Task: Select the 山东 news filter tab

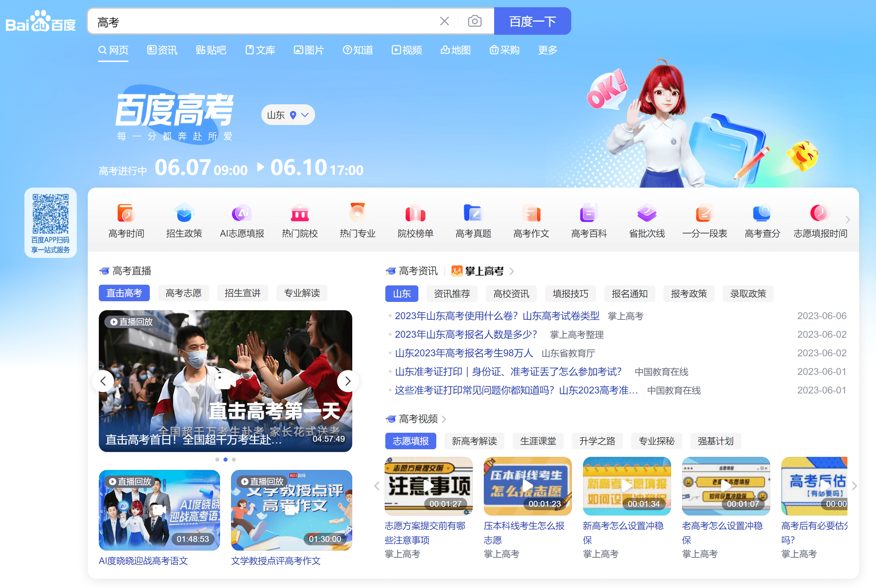Action: pyautogui.click(x=401, y=294)
